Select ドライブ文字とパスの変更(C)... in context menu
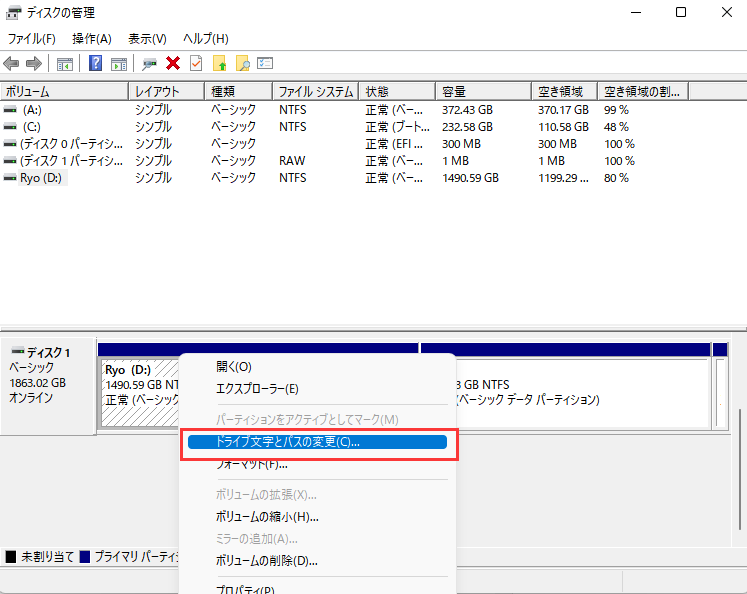This screenshot has width=747, height=594. click(288, 441)
